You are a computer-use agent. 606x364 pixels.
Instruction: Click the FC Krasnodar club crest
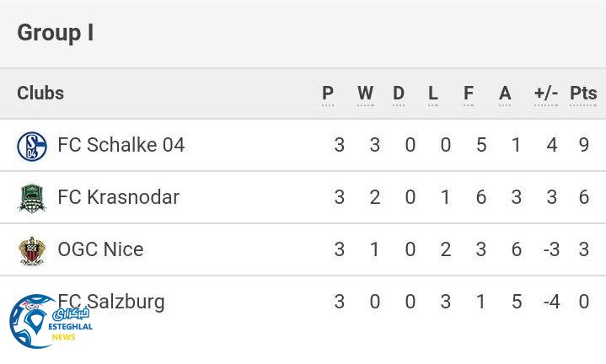coord(32,198)
